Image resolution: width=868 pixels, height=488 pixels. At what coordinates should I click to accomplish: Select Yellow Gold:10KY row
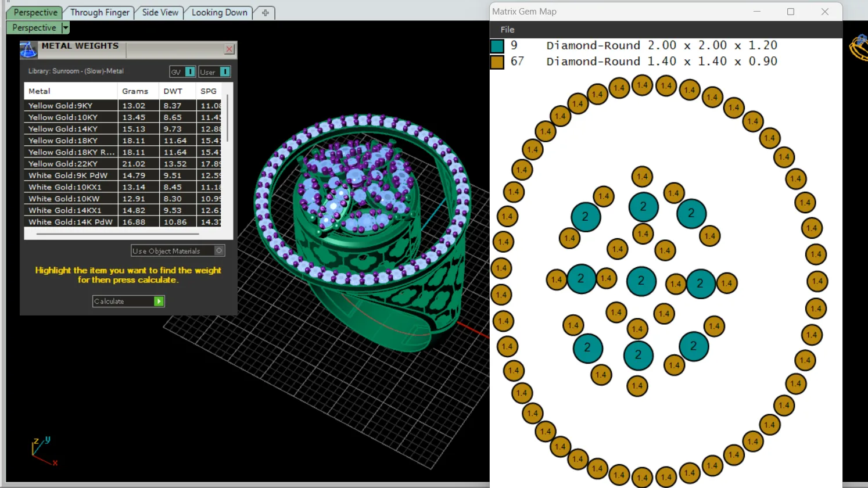pyautogui.click(x=122, y=117)
